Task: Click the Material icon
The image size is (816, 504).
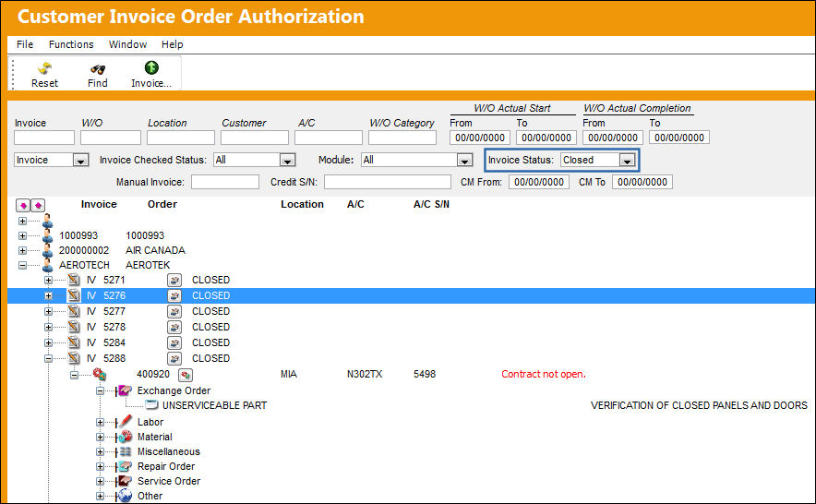Action: click(124, 437)
